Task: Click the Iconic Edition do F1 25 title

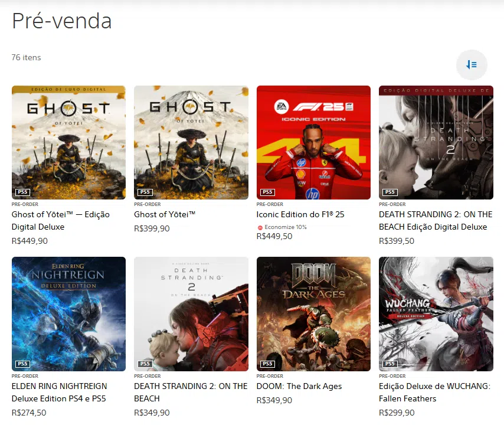Action: 300,214
